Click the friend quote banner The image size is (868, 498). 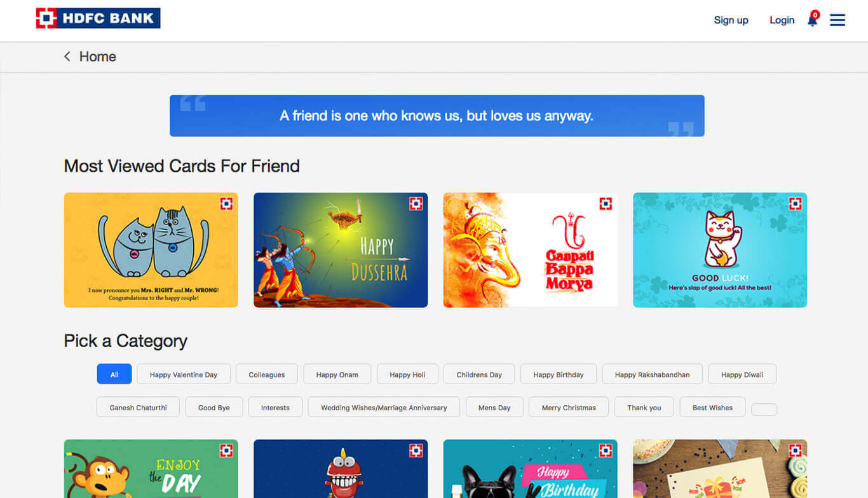click(x=437, y=116)
